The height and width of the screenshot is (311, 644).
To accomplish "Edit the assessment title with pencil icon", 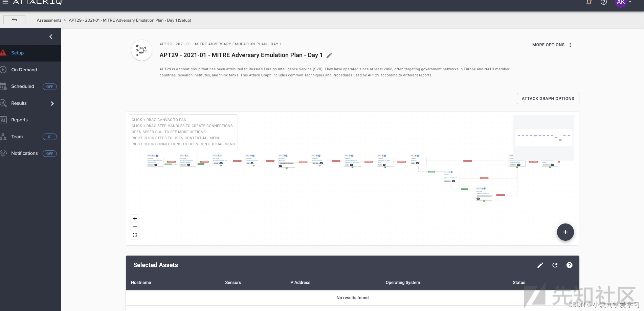I will tap(329, 55).
